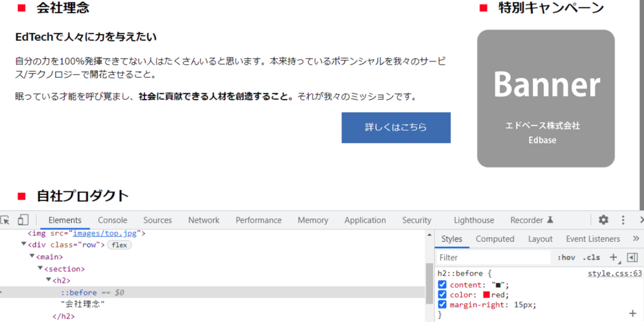The height and width of the screenshot is (322, 644).
Task: Open the Sources tab
Action: click(x=158, y=220)
